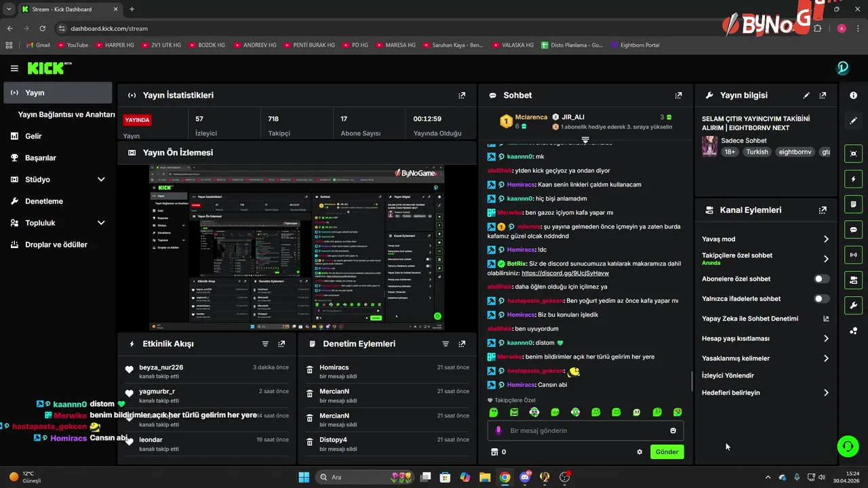Click the chat panel scrollbar
The width and height of the screenshot is (868, 488).
click(x=692, y=380)
